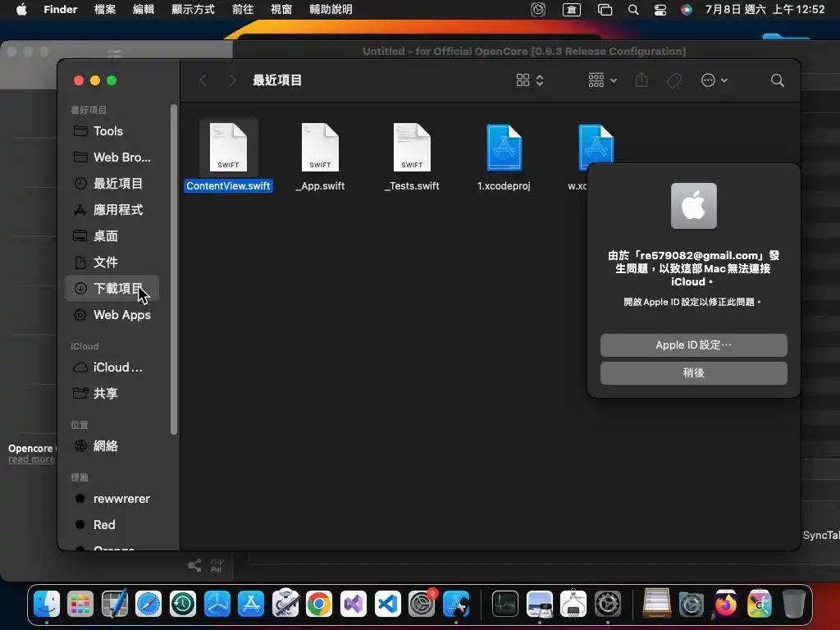Open the 編輯 menu

point(143,9)
